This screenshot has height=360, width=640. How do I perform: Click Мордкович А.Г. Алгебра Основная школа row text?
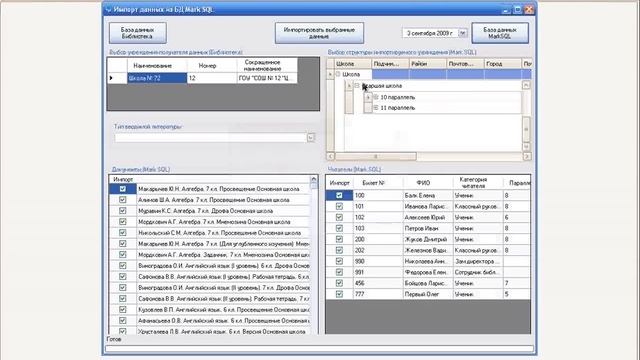click(x=214, y=222)
